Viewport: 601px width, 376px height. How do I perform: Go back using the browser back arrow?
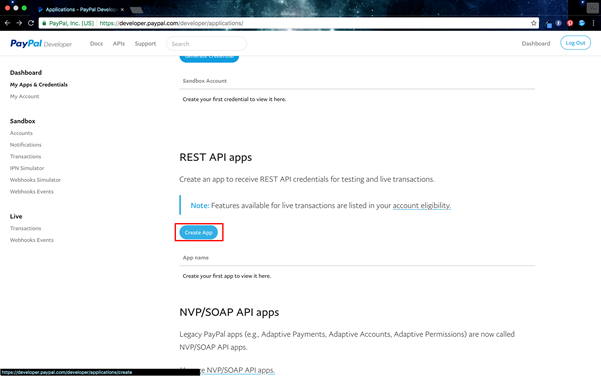coord(7,23)
